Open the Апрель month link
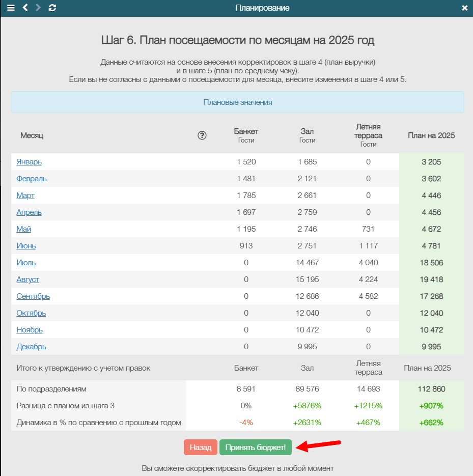Viewport: 473px width, 476px height. coord(29,212)
